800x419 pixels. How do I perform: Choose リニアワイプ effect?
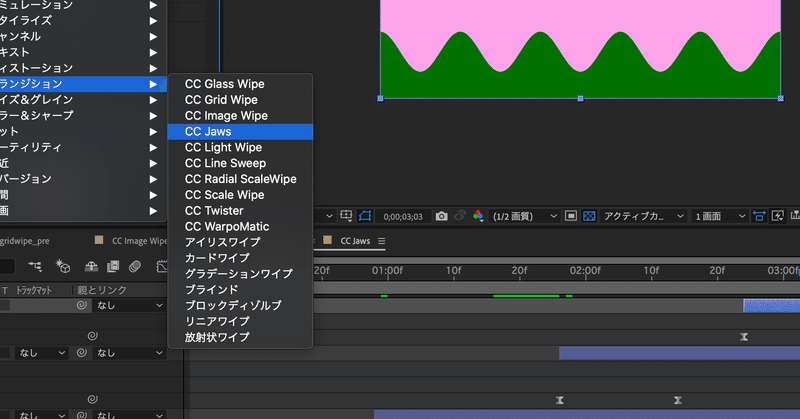point(240,321)
